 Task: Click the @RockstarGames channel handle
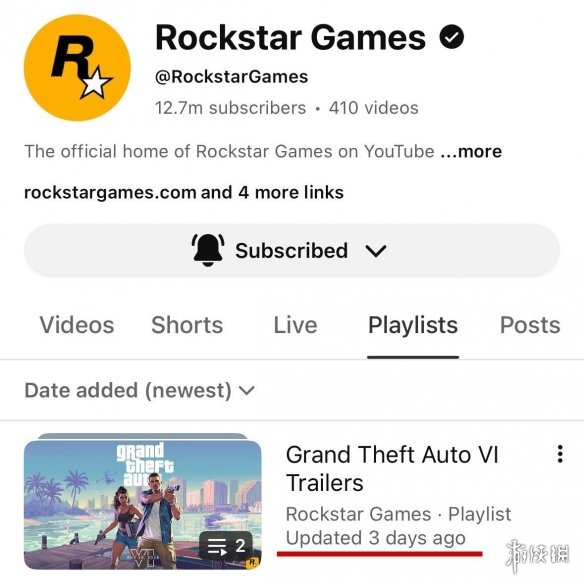(x=231, y=77)
